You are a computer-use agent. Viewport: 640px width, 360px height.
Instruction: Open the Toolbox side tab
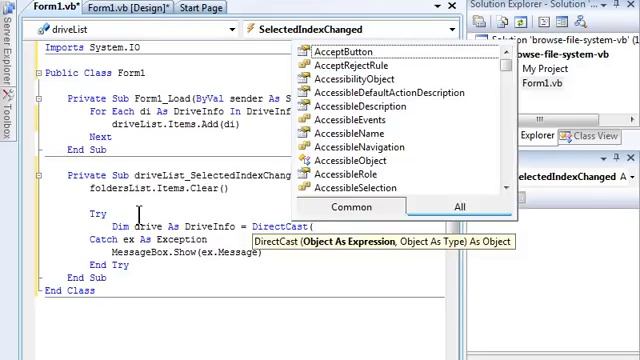7,114
